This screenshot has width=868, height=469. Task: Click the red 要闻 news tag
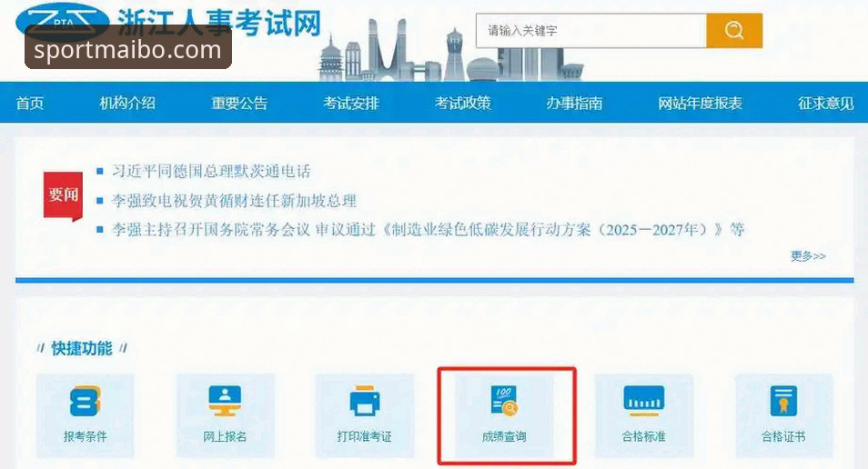click(63, 195)
